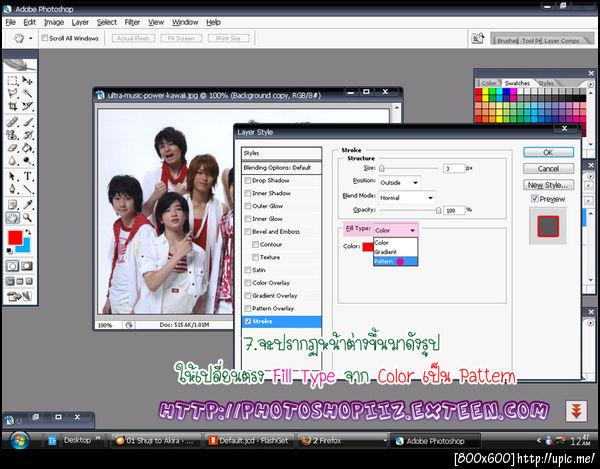Select the Dodge tool
This screenshot has width=600, height=469.
(27, 160)
